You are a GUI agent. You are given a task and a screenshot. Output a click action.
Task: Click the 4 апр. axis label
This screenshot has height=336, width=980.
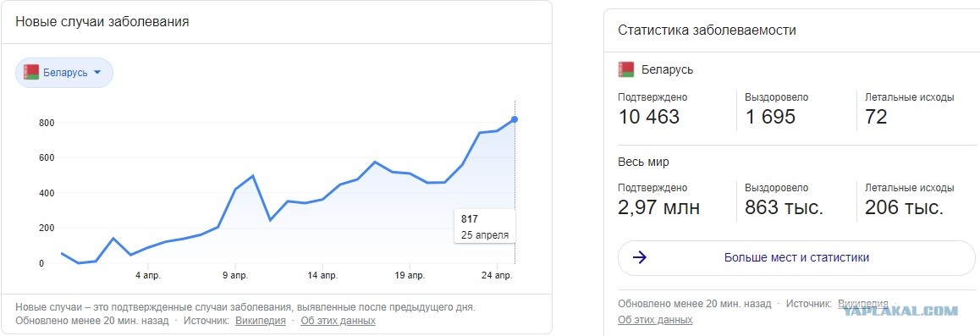[148, 275]
